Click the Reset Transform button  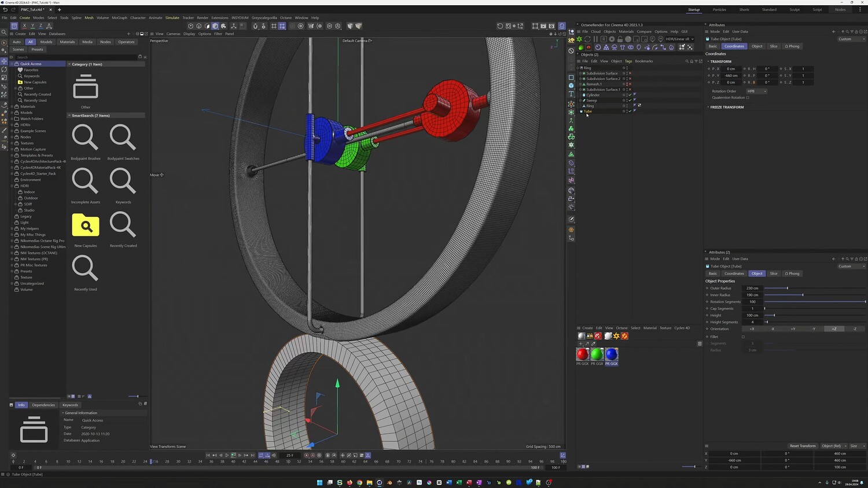(x=803, y=446)
